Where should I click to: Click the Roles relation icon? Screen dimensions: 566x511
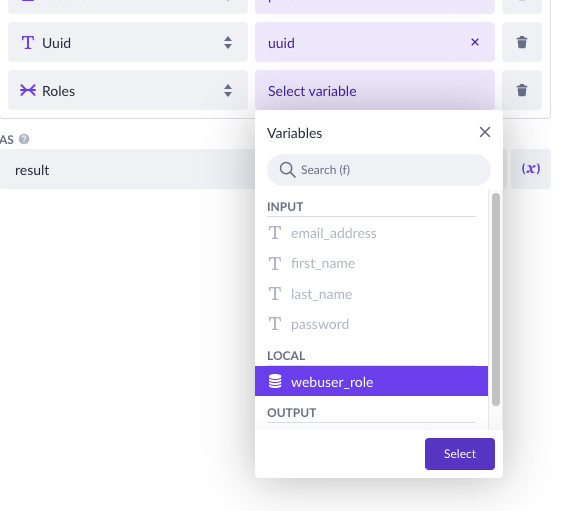pyautogui.click(x=28, y=90)
